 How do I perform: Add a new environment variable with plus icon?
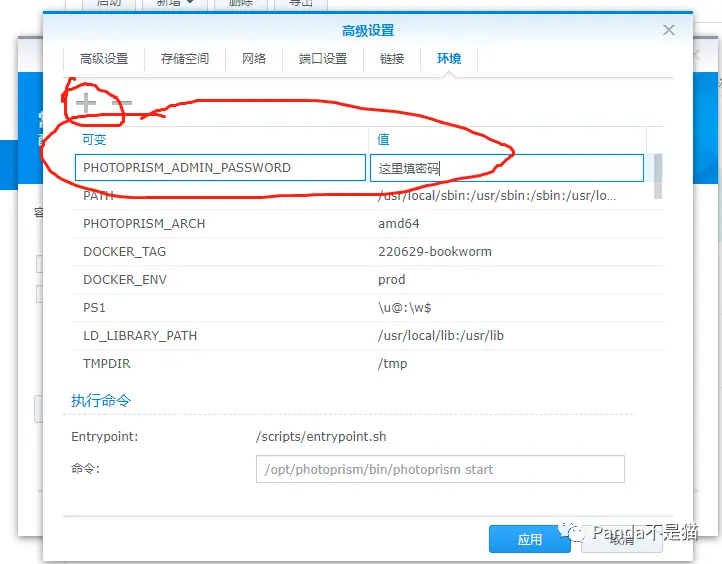[x=86, y=103]
